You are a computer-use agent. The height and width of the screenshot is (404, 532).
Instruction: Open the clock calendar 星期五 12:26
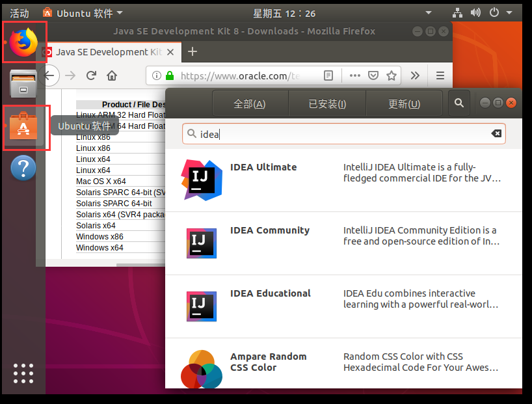[284, 14]
